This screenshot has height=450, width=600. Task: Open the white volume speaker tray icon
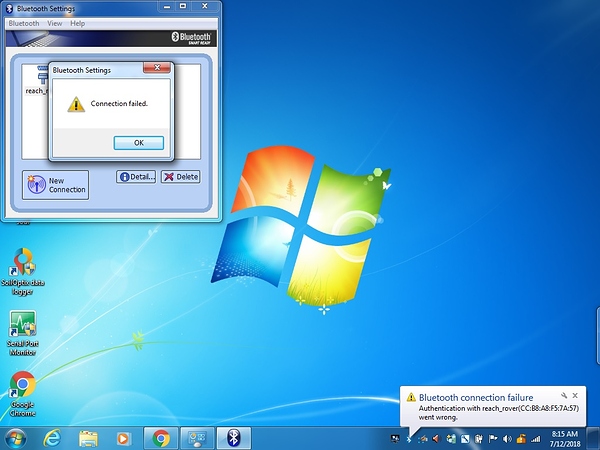coord(507,439)
